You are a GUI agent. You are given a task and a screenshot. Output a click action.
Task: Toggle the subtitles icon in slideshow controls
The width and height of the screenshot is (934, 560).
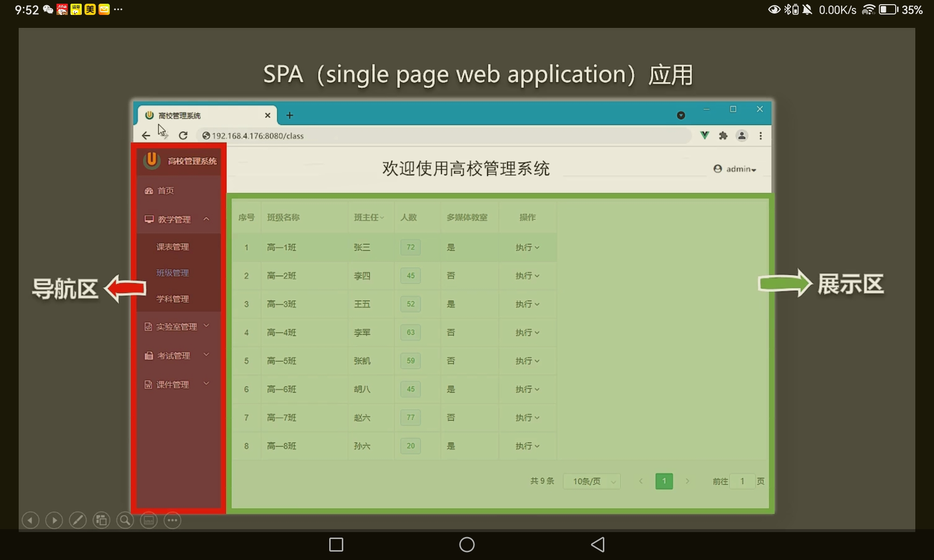(x=149, y=520)
